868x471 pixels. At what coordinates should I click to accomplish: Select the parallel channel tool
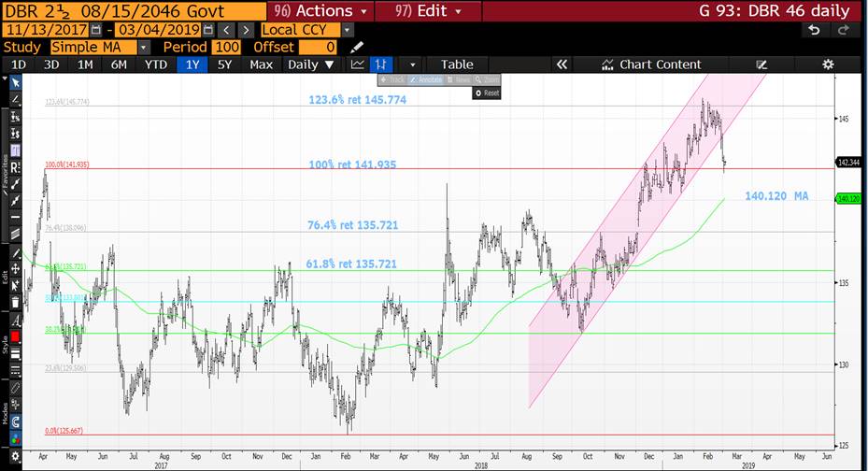(16, 234)
